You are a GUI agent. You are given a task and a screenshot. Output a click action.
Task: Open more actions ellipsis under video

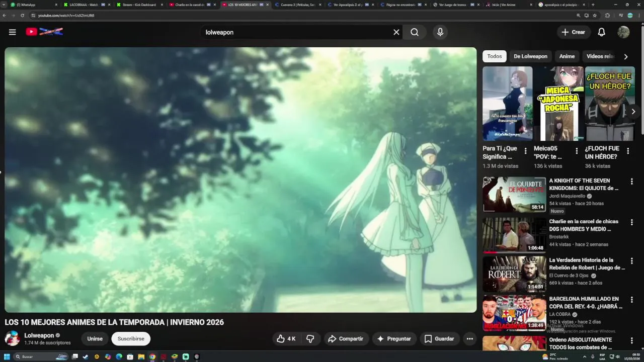(x=469, y=339)
